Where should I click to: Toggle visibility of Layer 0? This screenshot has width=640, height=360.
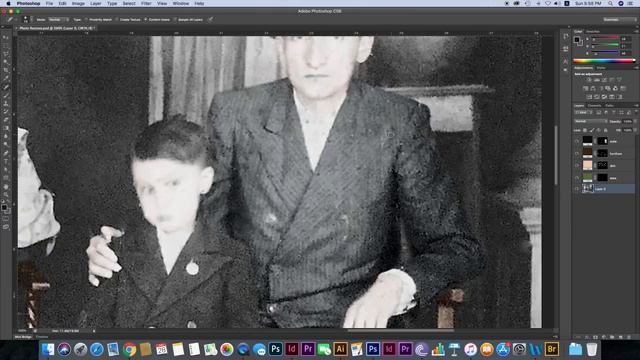coord(577,189)
